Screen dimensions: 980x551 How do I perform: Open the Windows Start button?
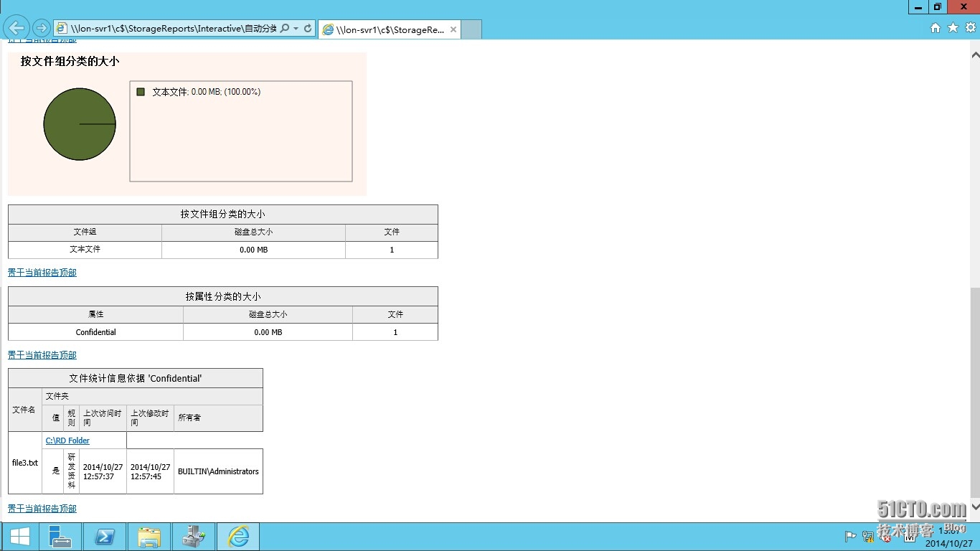tap(19, 537)
